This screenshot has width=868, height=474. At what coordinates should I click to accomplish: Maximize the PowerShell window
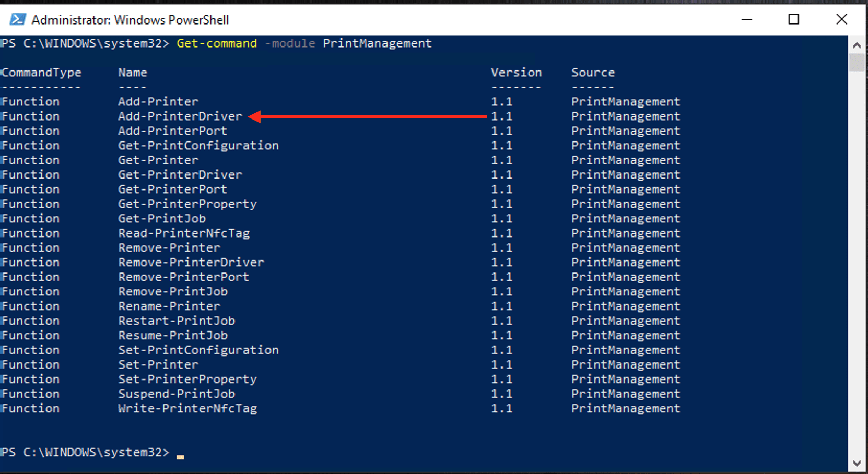coord(794,20)
